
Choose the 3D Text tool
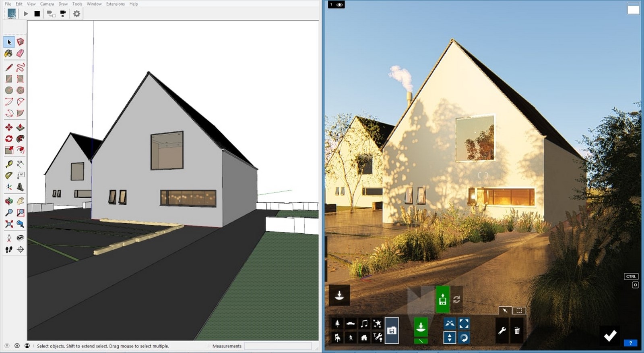point(20,187)
